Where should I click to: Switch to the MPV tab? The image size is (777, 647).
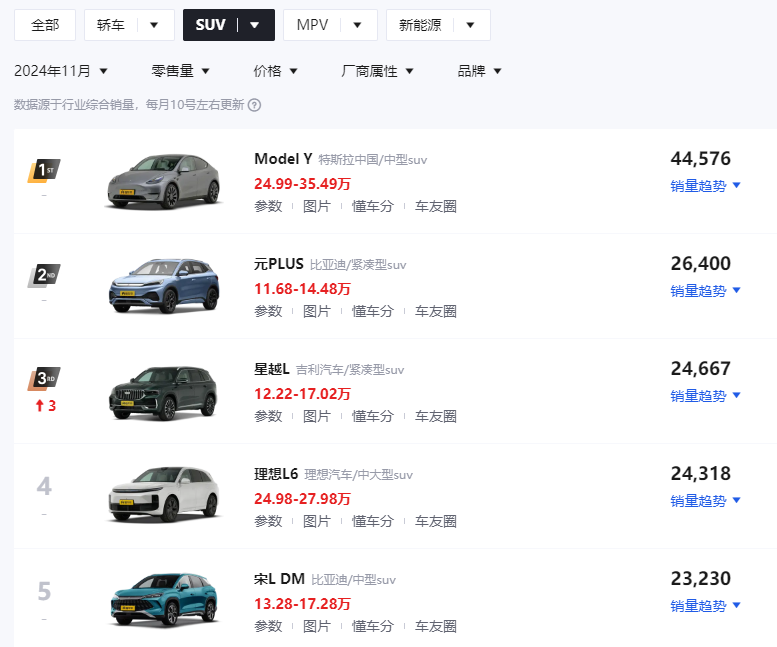pyautogui.click(x=312, y=25)
